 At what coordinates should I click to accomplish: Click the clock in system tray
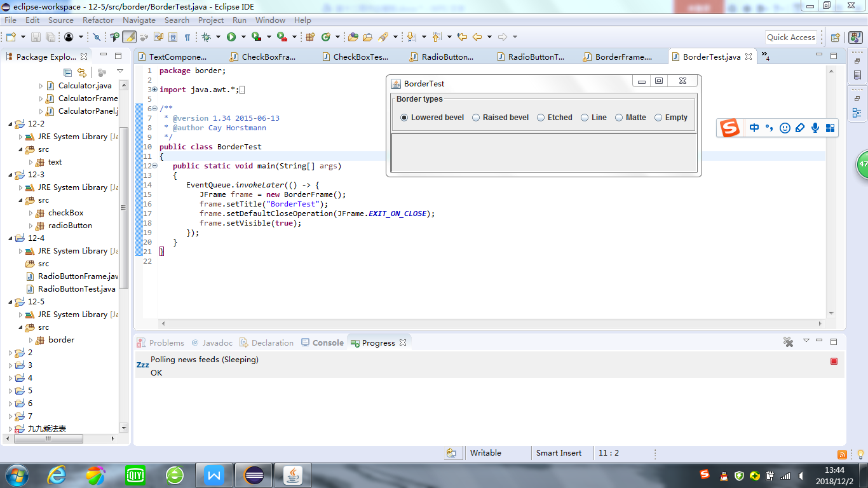click(834, 475)
